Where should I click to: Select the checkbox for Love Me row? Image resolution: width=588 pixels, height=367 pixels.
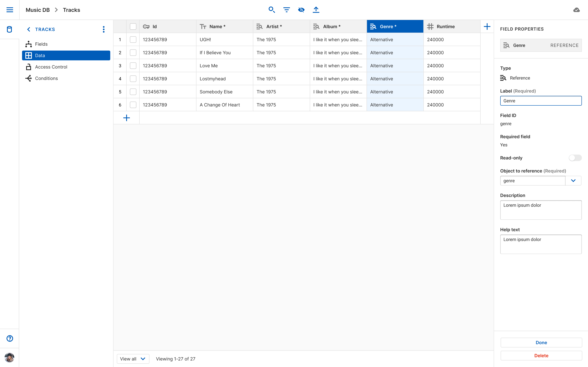[133, 65]
